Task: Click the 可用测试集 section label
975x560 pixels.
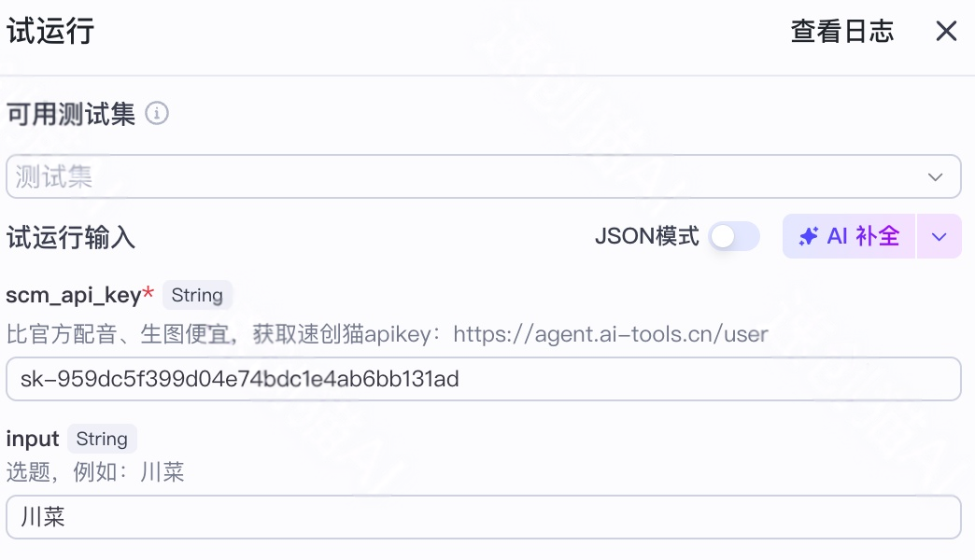Action: pyautogui.click(x=71, y=114)
